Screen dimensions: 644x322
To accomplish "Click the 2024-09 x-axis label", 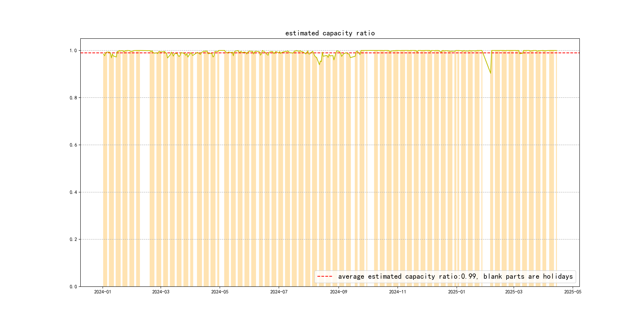I will 338,292.
